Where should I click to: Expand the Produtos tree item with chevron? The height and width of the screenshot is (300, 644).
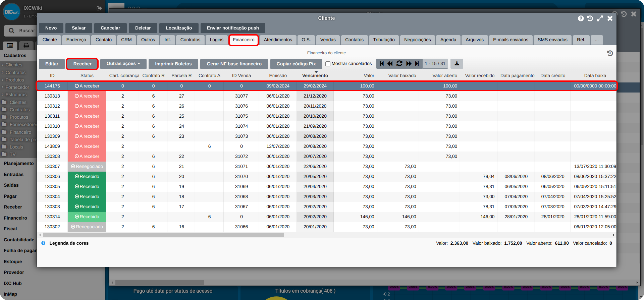pos(3,80)
